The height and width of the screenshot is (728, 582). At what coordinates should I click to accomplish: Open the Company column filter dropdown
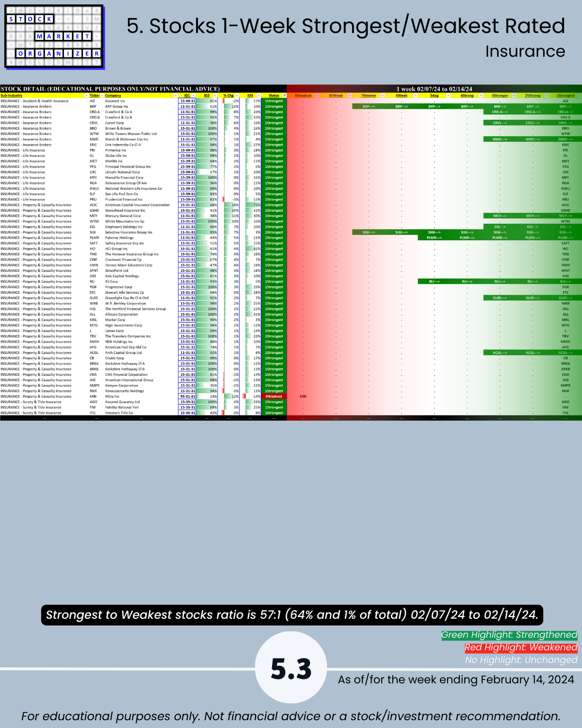(176, 96)
